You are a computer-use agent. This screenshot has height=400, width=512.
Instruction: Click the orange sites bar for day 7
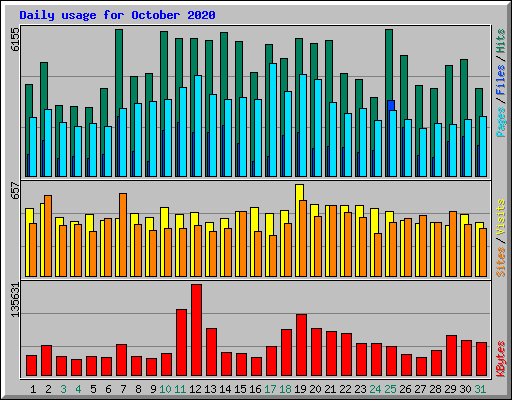click(x=123, y=235)
